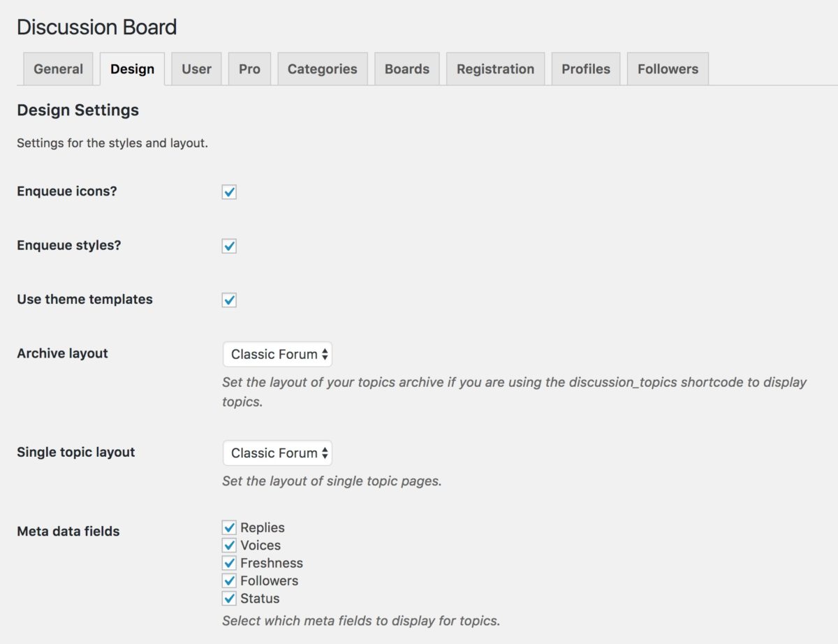The height and width of the screenshot is (644, 838).
Task: Switch to the General tab
Action: (58, 69)
